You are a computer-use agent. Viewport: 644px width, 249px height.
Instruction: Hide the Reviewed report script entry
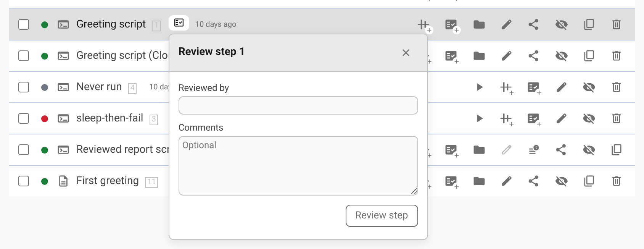point(589,150)
